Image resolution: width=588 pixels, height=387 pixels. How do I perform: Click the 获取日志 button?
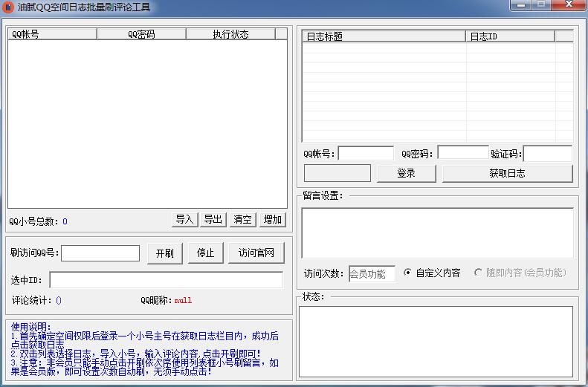pos(507,173)
